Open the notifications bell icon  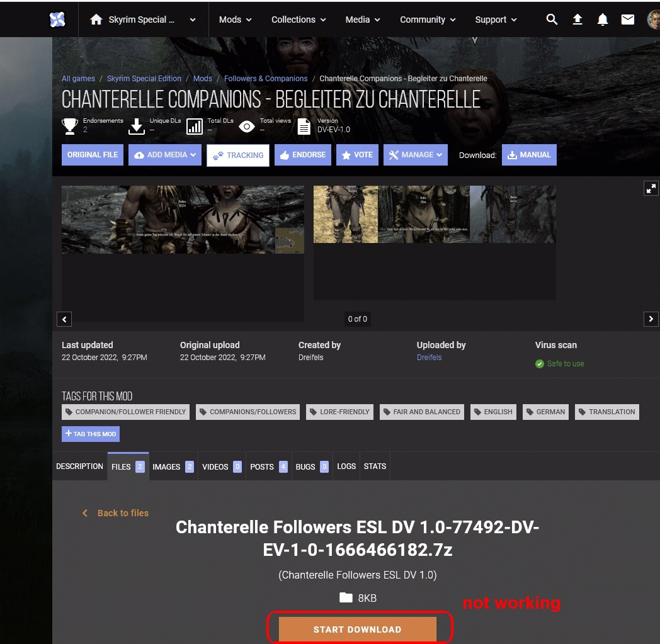pyautogui.click(x=603, y=20)
